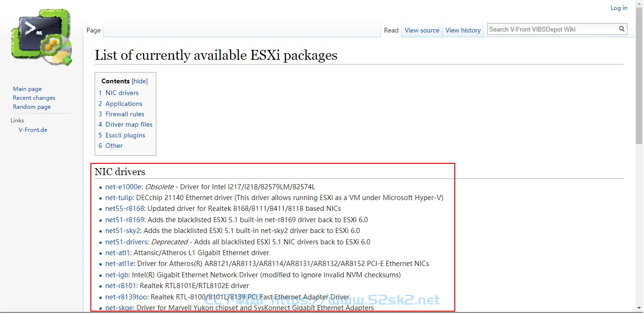Viewport: 644px width, 314px height.
Task: Open the net55-r8168 package link
Action: pos(125,209)
